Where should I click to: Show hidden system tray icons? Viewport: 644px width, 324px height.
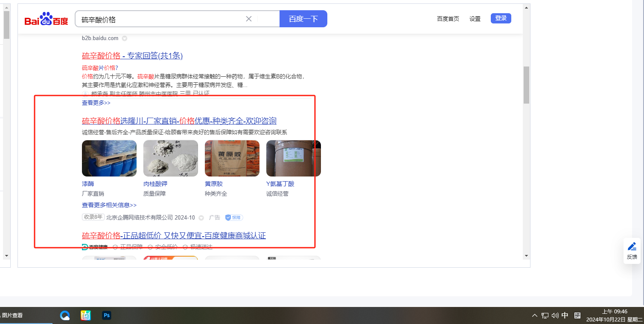coord(535,315)
